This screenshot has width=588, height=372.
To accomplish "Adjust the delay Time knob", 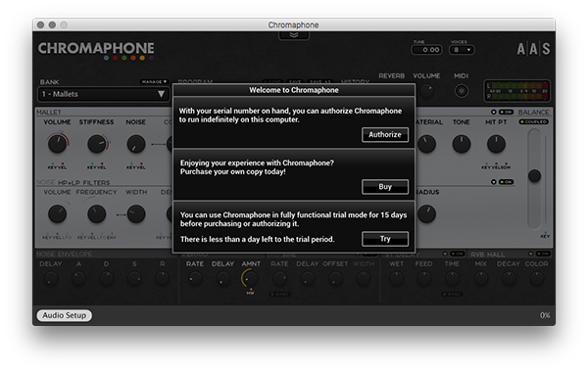I will pos(452,278).
